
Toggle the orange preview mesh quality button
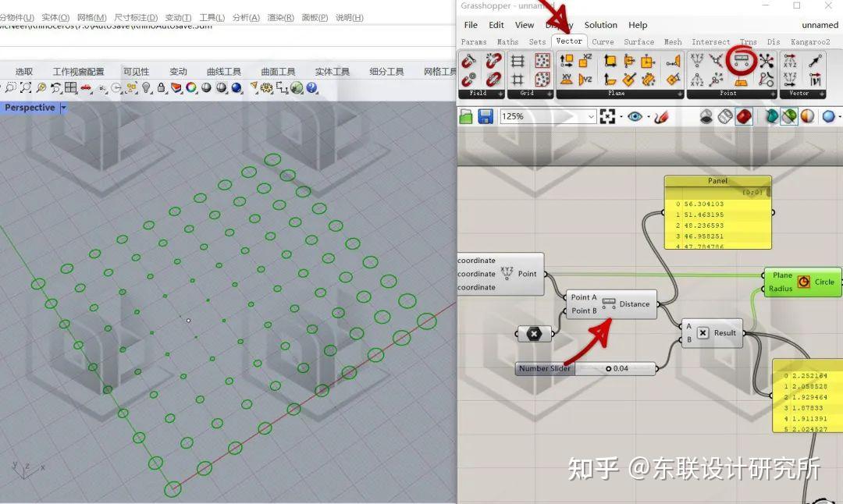click(x=808, y=116)
